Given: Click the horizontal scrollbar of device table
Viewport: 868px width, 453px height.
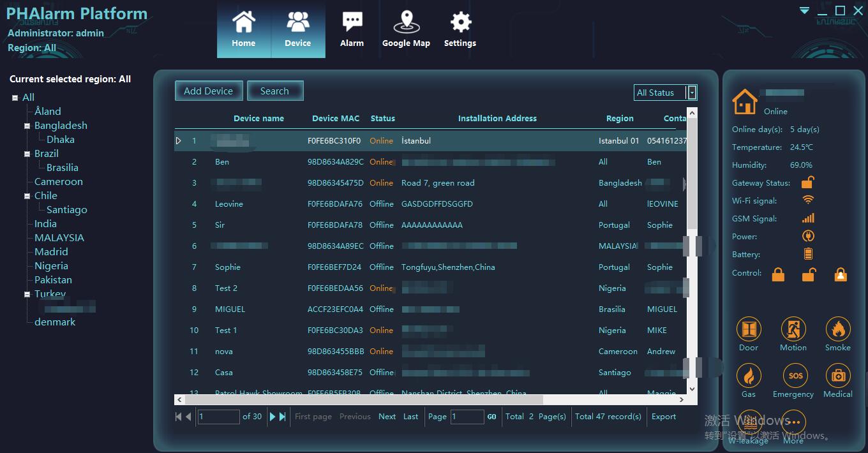Looking at the screenshot, I should coord(431,399).
